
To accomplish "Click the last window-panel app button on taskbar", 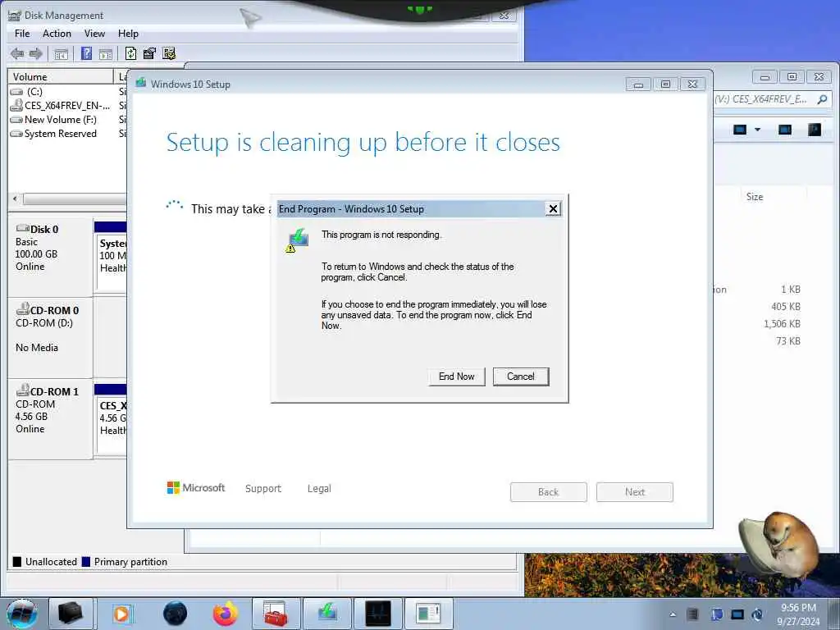I will click(428, 614).
